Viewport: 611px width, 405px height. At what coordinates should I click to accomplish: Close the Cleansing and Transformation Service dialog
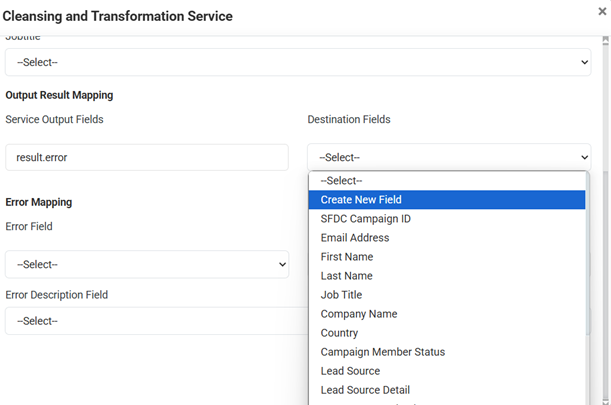[601, 12]
